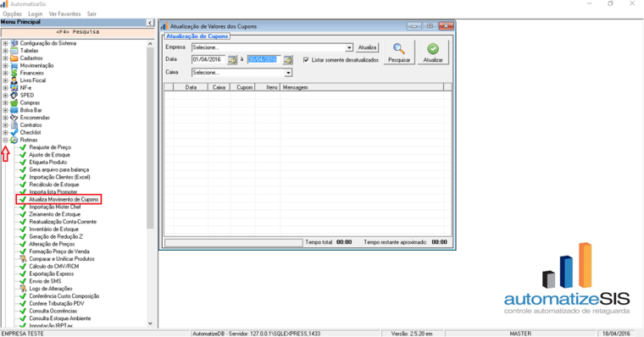Open Formação Preço de Venda routine
This screenshot has height=337, width=644.
pos(59,251)
